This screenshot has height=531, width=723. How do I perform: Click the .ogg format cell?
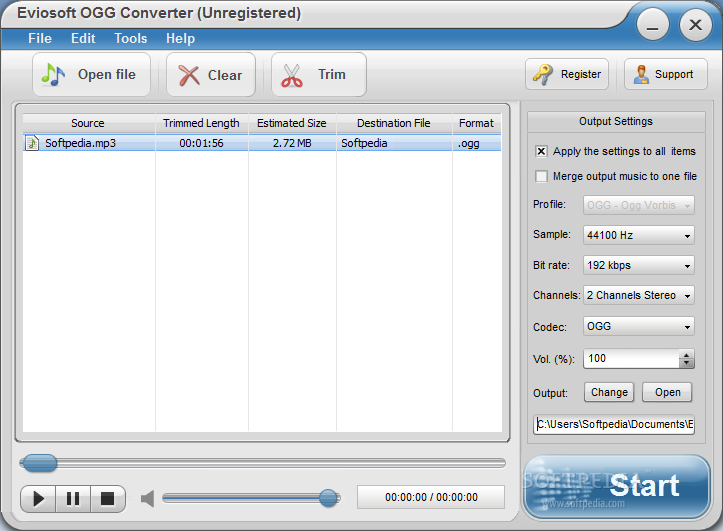(x=476, y=143)
